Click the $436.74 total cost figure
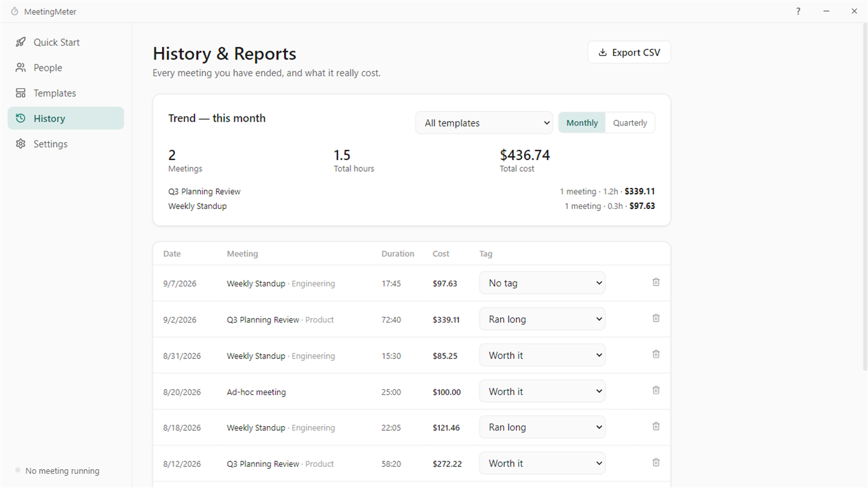This screenshot has height=488, width=868. click(x=525, y=154)
